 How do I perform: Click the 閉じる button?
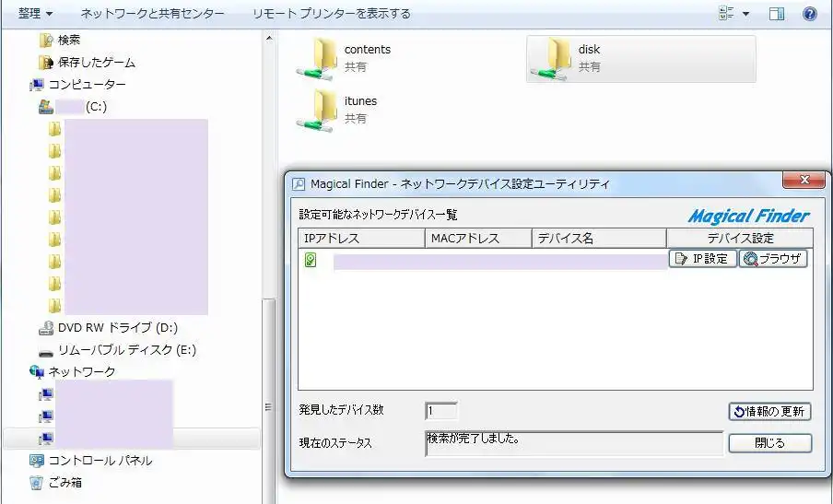(769, 443)
